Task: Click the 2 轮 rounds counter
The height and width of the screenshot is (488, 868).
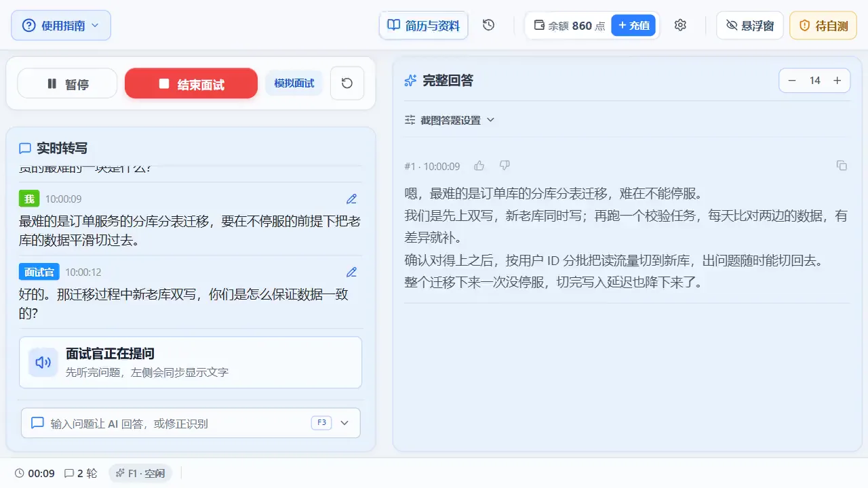Action: (x=81, y=473)
